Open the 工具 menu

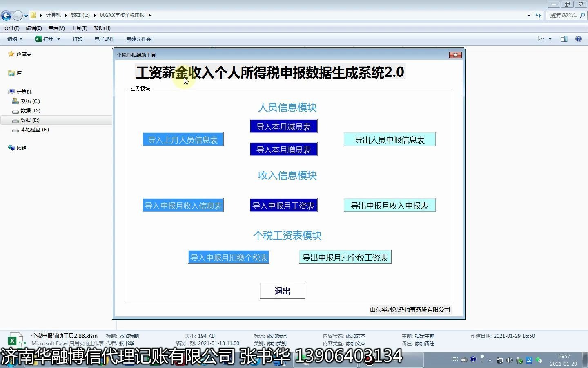click(79, 28)
